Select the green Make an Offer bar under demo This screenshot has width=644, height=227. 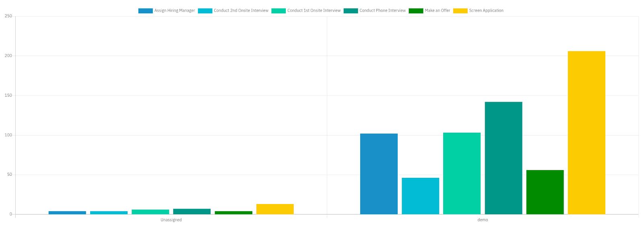tap(545, 192)
